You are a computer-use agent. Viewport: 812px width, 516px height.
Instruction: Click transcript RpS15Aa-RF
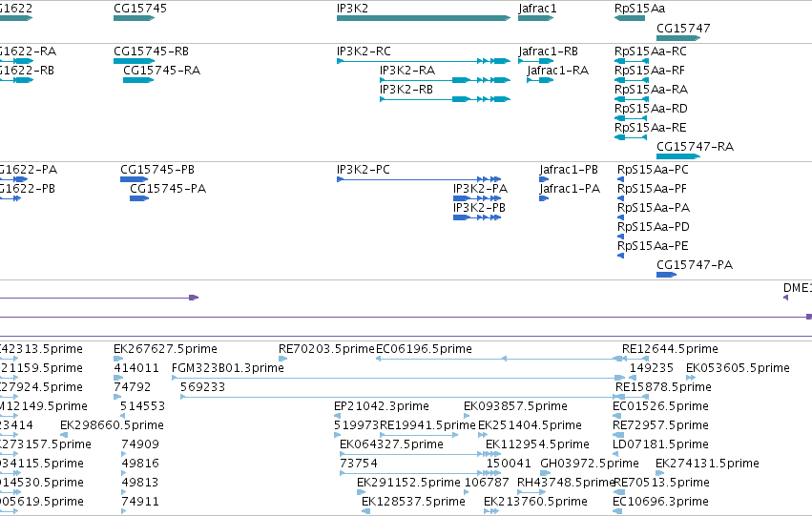(650, 71)
